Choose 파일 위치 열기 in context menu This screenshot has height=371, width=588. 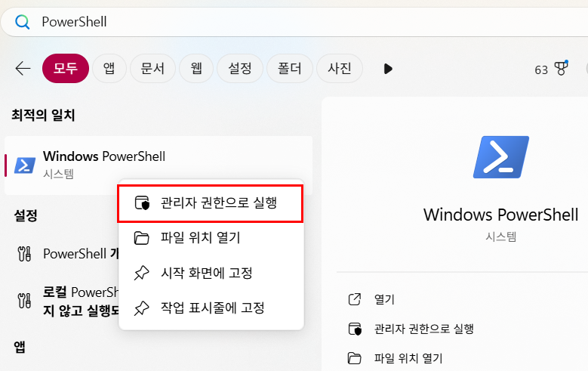(211, 238)
